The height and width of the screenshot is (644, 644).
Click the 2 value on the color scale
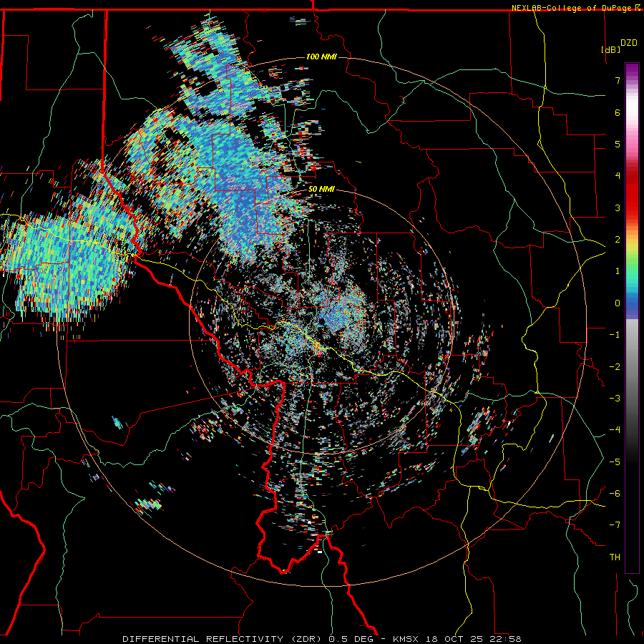(618, 240)
